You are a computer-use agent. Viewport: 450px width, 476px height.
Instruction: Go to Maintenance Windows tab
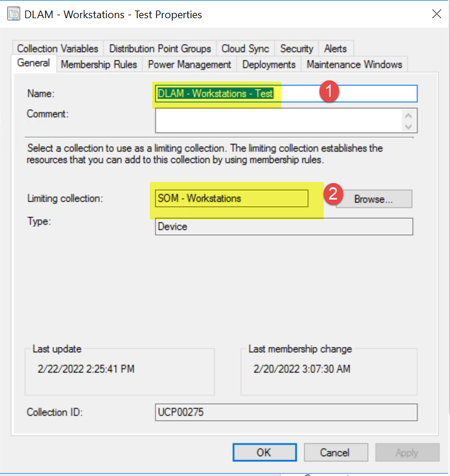coord(354,65)
